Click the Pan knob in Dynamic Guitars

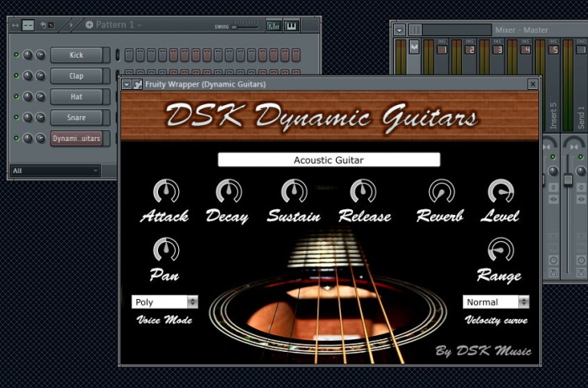click(x=166, y=249)
